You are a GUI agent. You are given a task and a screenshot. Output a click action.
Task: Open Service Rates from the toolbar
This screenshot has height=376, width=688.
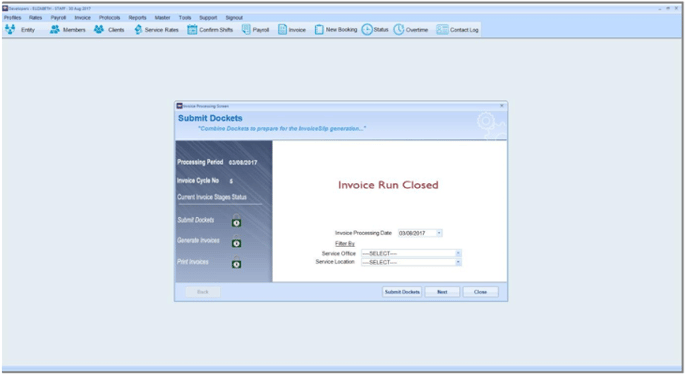(x=138, y=29)
